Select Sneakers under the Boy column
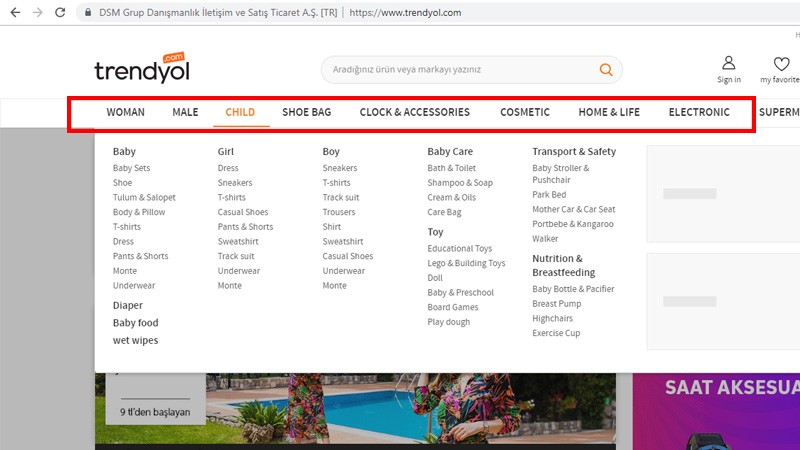Image resolution: width=800 pixels, height=450 pixels. click(339, 168)
